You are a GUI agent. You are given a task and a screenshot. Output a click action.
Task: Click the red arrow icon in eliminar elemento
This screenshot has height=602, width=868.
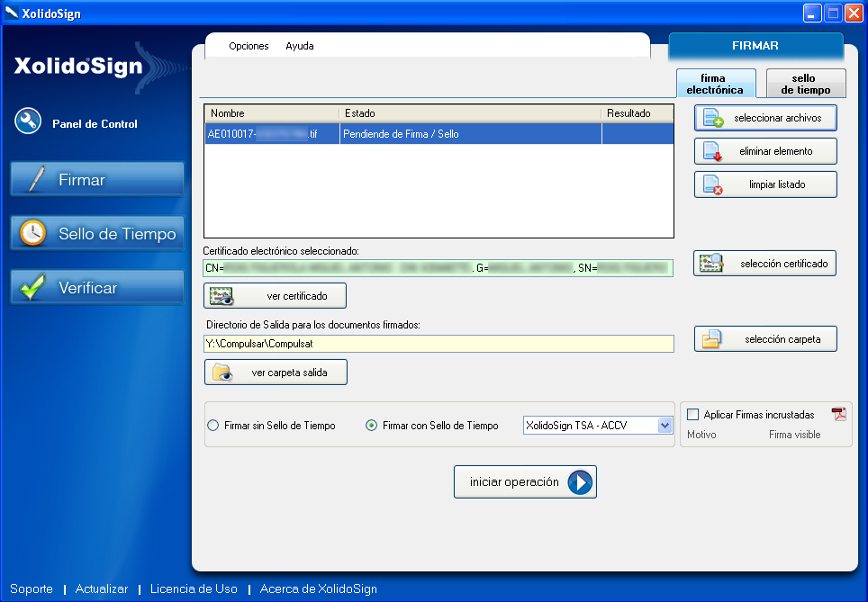point(712,151)
